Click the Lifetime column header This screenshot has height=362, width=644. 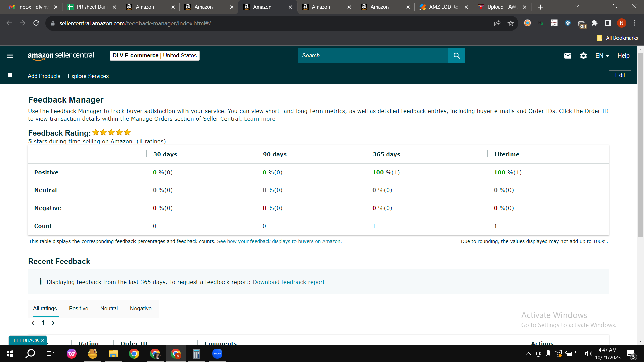click(x=506, y=154)
